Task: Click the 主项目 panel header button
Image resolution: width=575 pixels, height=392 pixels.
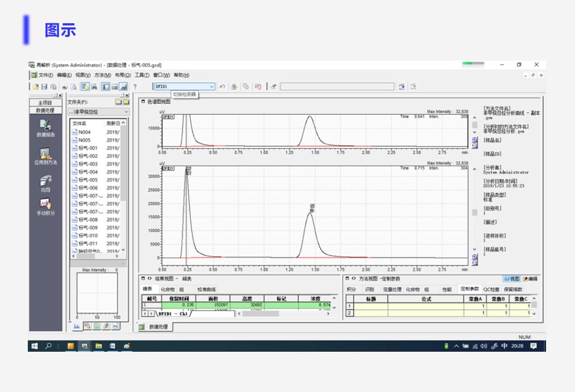Action: (45, 103)
